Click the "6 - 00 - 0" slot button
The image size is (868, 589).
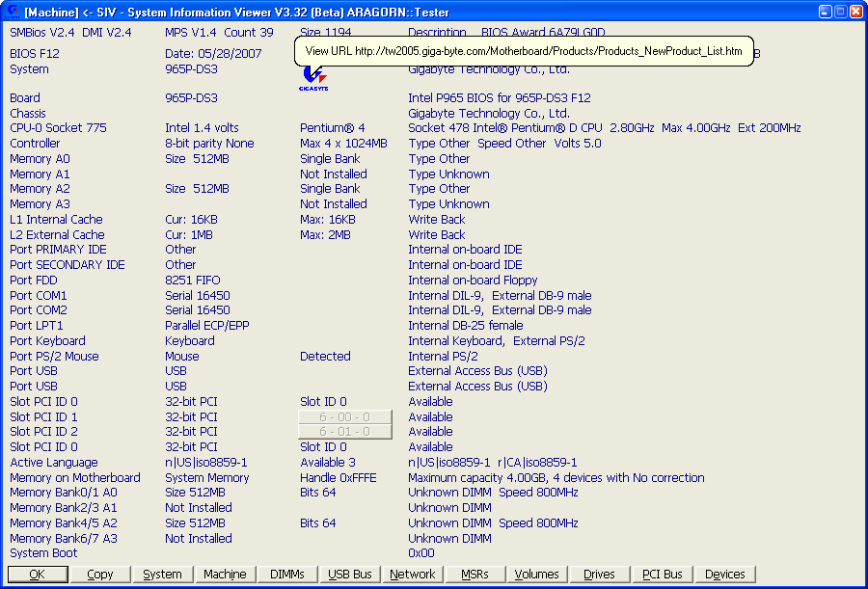(x=345, y=417)
